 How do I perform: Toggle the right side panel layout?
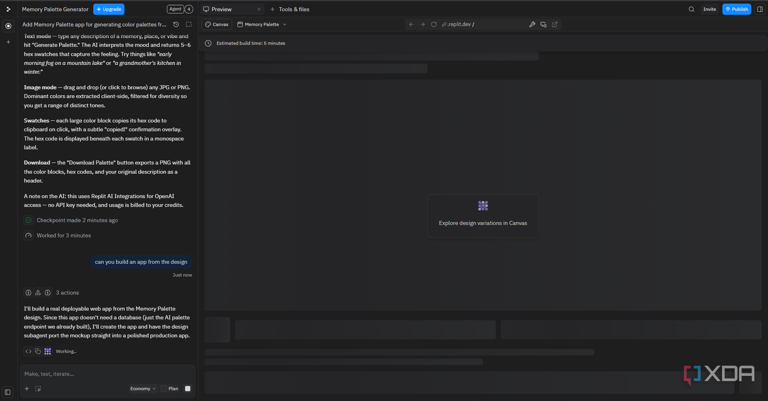pos(760,9)
